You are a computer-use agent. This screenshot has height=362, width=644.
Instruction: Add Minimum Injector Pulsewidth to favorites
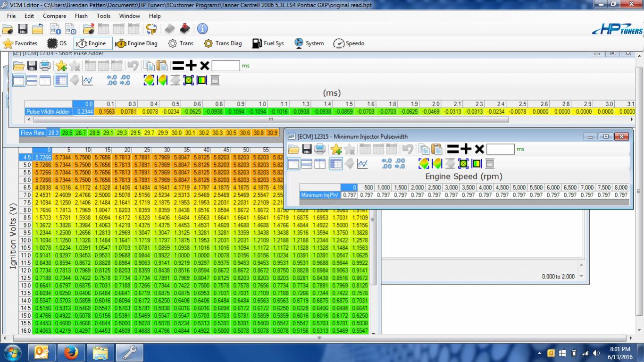(336, 149)
